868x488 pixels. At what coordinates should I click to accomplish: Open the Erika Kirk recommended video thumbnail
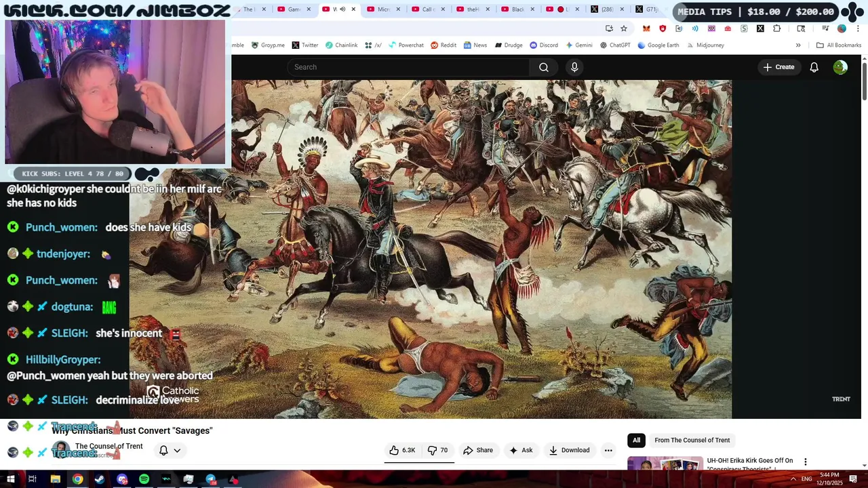(665, 464)
